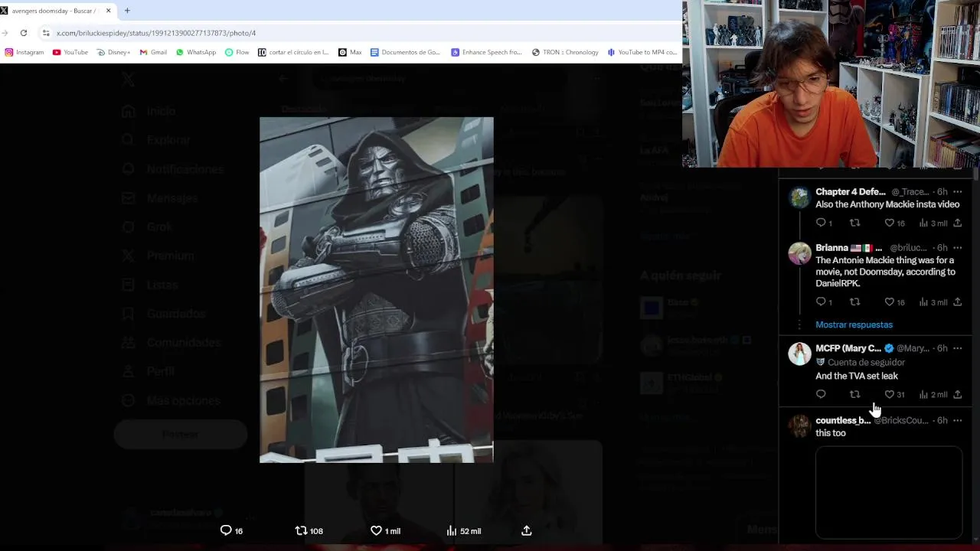The image size is (980, 551).
Task: Close the avengers doomsday tab
Action: coord(108,11)
